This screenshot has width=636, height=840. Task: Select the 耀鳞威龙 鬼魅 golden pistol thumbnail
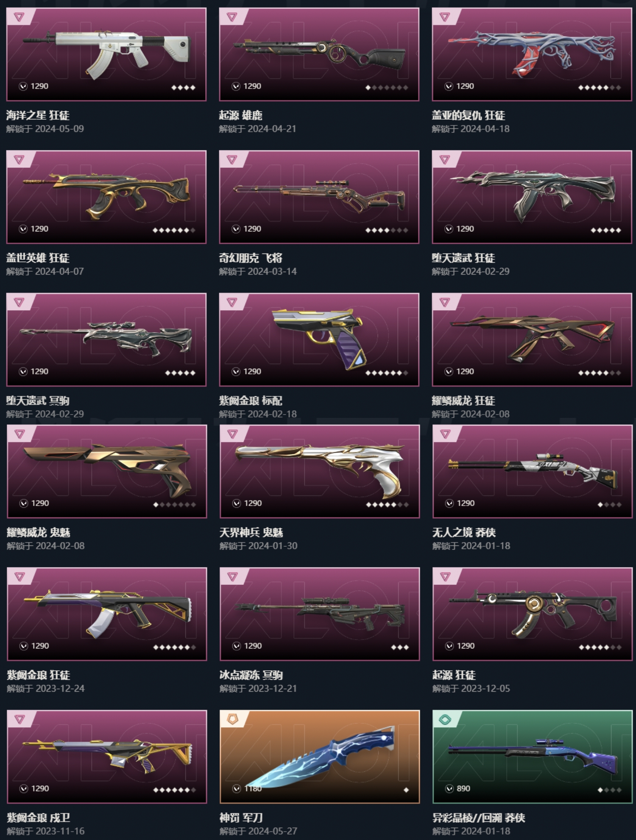pos(107,471)
